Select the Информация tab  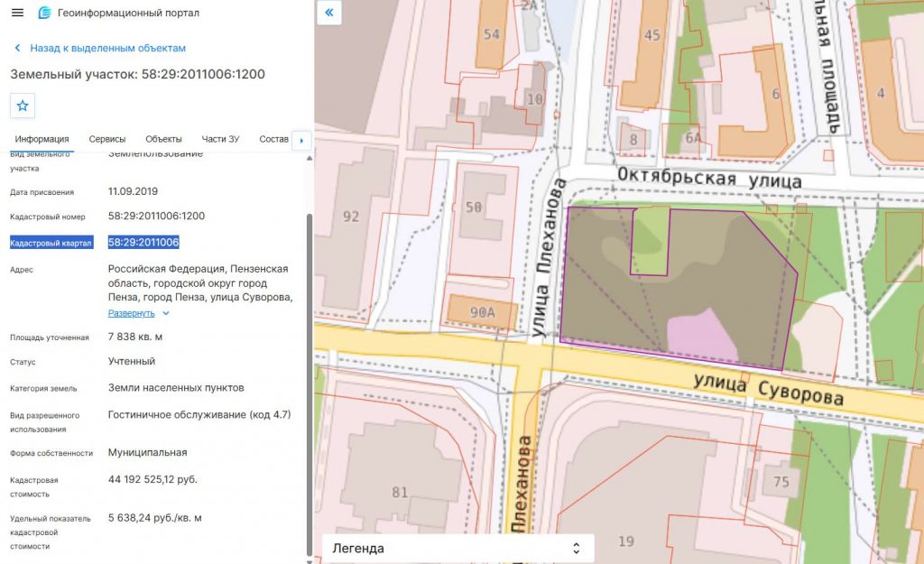click(42, 139)
